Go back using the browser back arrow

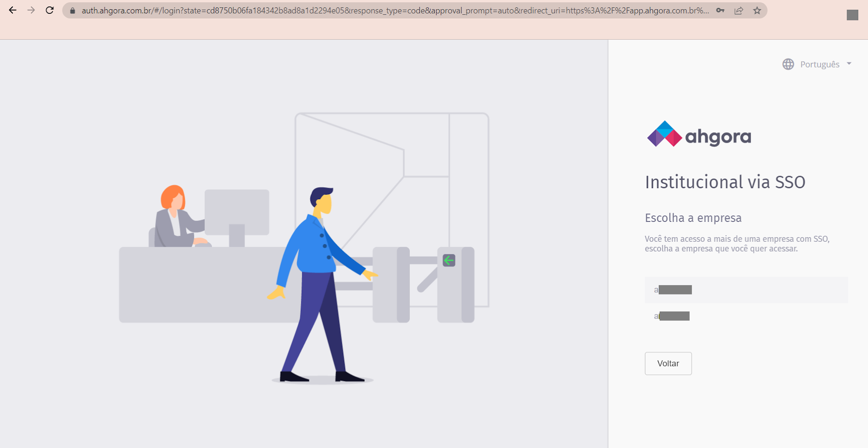[12, 10]
